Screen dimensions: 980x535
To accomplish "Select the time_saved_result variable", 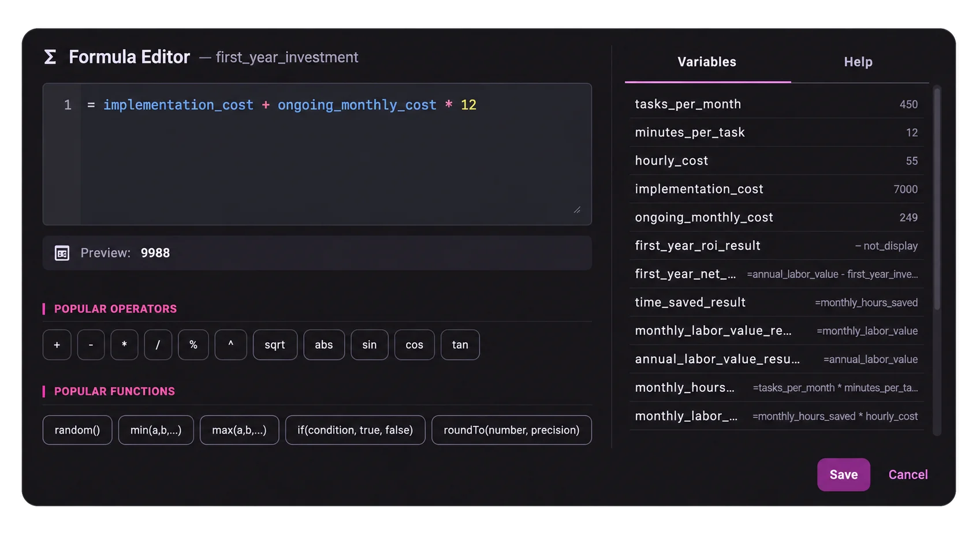I will click(x=776, y=302).
